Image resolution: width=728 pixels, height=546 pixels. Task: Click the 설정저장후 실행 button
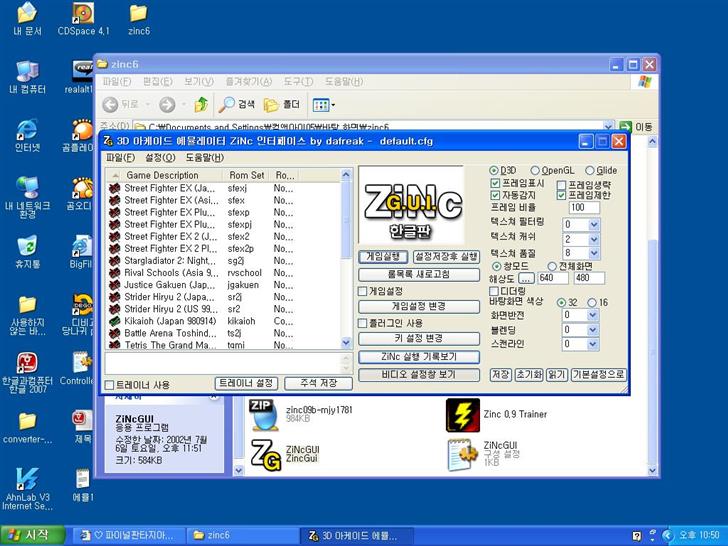pos(446,257)
